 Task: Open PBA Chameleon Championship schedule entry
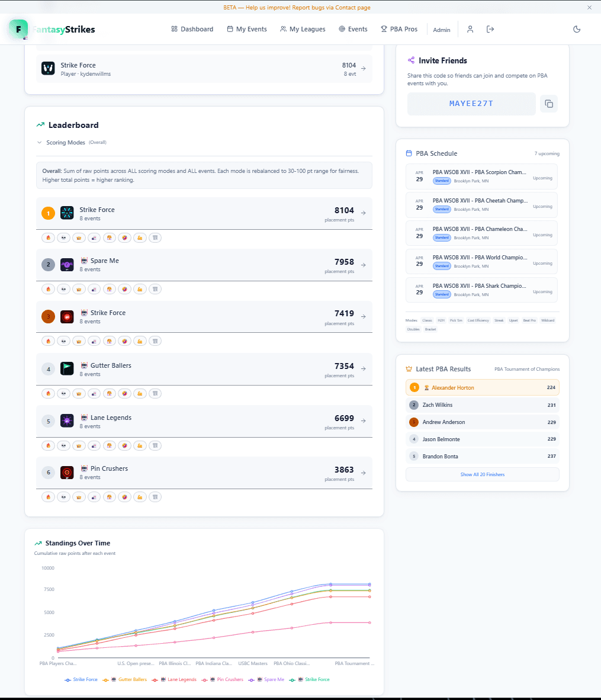pos(482,233)
